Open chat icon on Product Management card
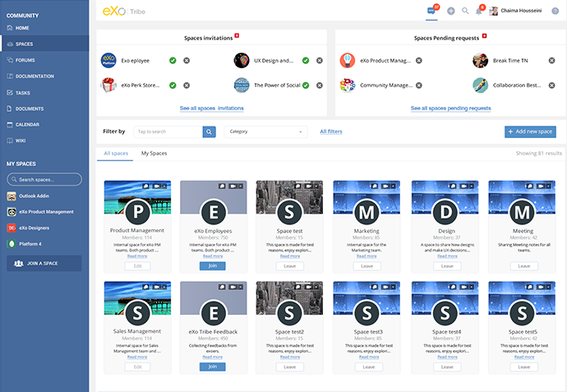Viewport: 567px width, 392px height. (x=145, y=186)
